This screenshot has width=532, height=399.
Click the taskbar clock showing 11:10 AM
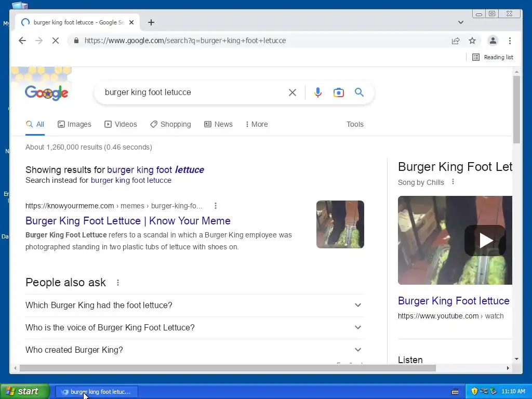[513, 392]
